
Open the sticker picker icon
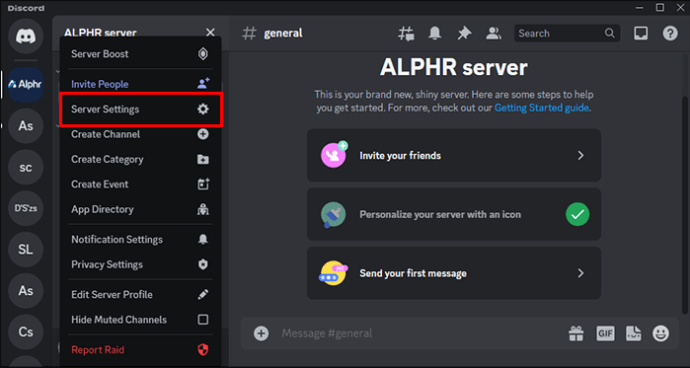click(634, 333)
